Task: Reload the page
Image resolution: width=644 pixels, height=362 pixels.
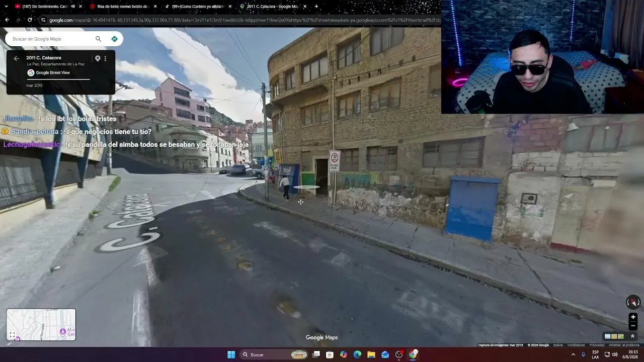Action: click(x=30, y=20)
